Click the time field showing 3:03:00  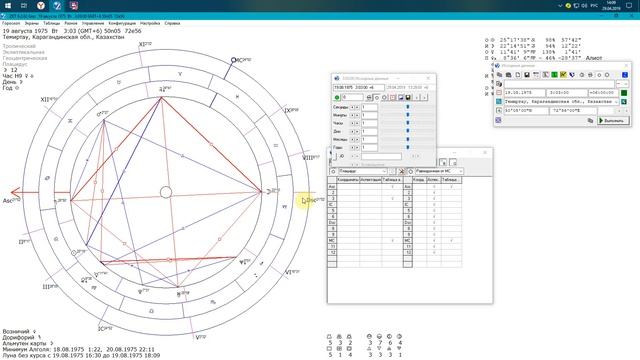point(567,93)
